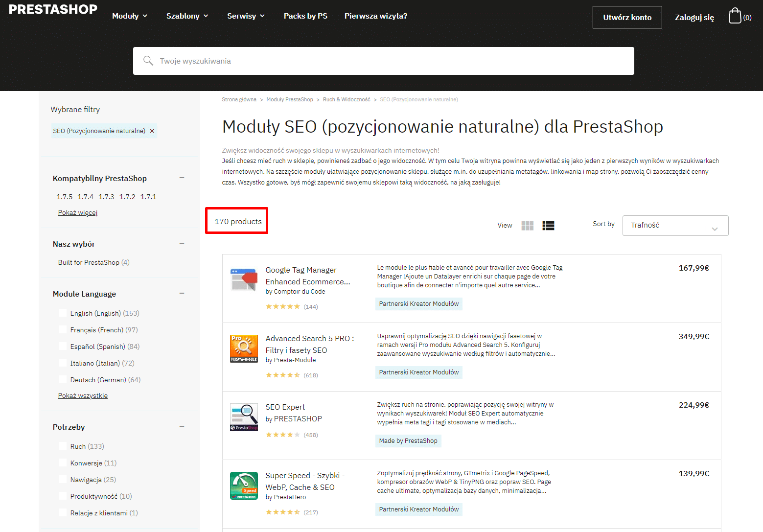Click Made by PrestaShop badge on SEO Expert
Screen dimensions: 763x532
click(x=408, y=441)
